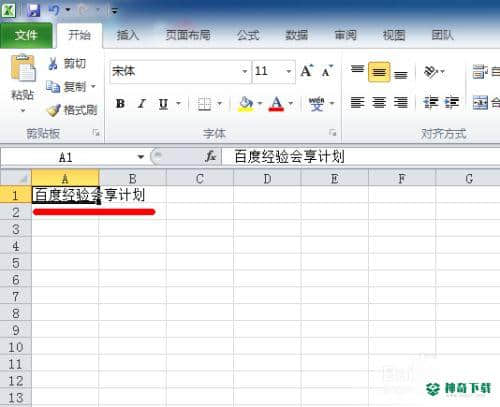Toggle middle vertical alignment button
Viewport: 500px width, 407px height.
point(379,72)
